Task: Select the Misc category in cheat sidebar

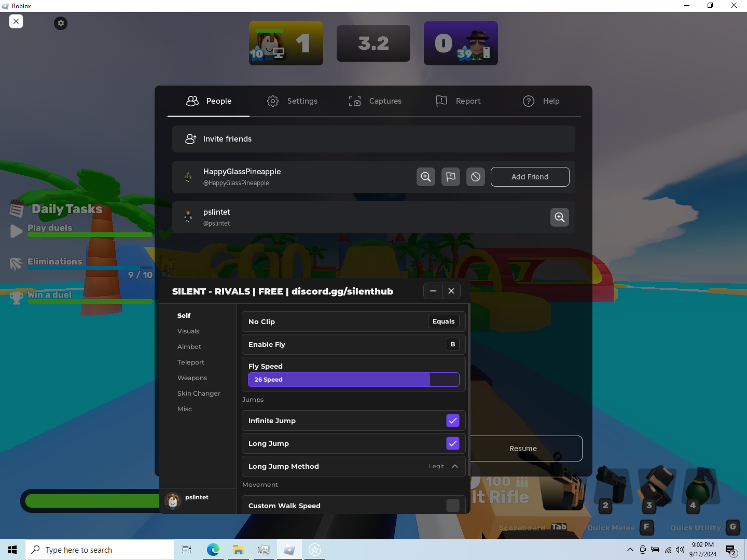Action: point(185,409)
